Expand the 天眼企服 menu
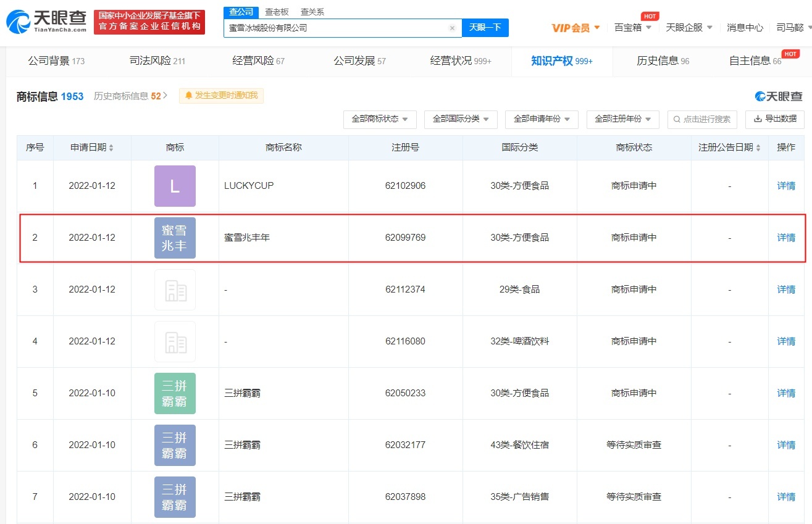 [x=689, y=28]
